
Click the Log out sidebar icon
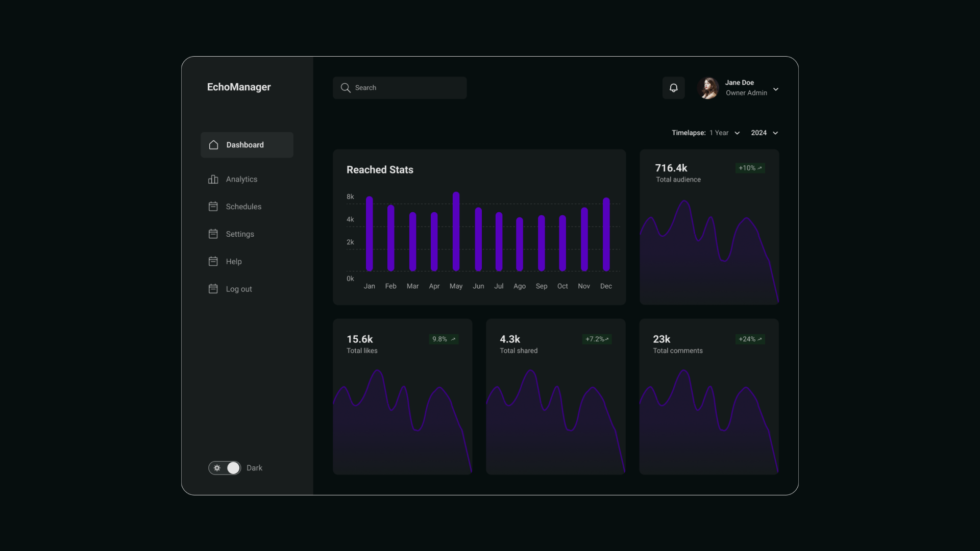213,289
